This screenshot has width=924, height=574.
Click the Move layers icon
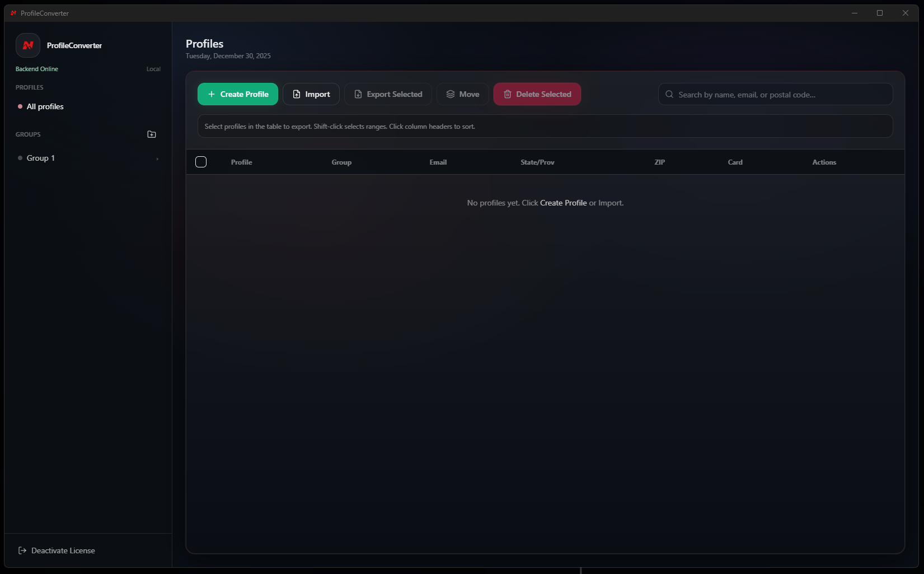click(450, 94)
